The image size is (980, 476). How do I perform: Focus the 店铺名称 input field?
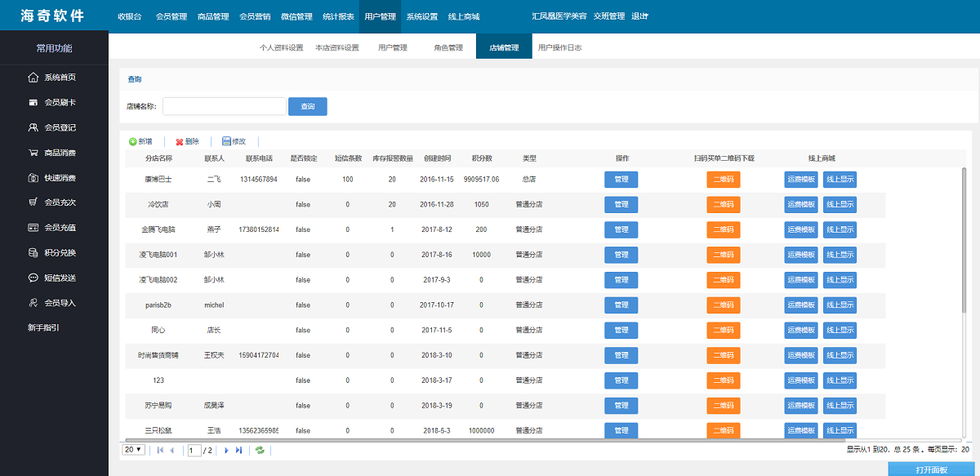tap(225, 106)
